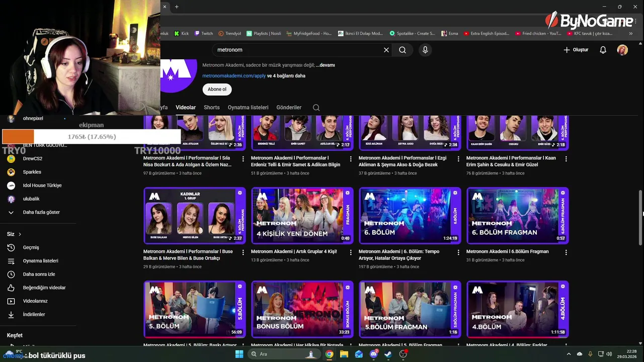Play the Kadınlar 1. Grup thumbnail
Image resolution: width=644 pixels, height=362 pixels.
[195, 216]
